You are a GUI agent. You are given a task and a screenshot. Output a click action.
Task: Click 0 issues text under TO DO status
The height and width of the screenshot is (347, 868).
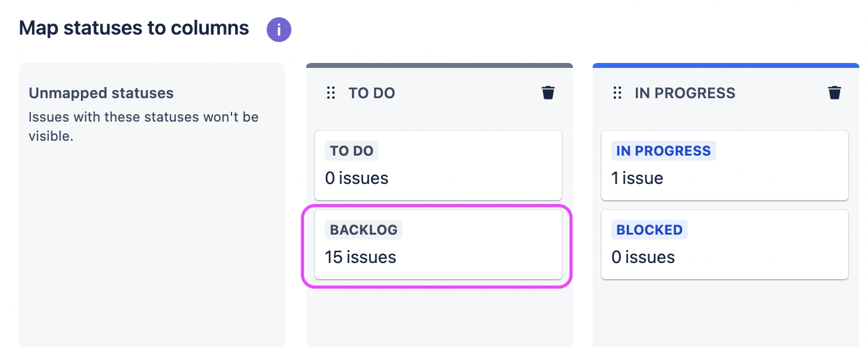click(x=357, y=178)
